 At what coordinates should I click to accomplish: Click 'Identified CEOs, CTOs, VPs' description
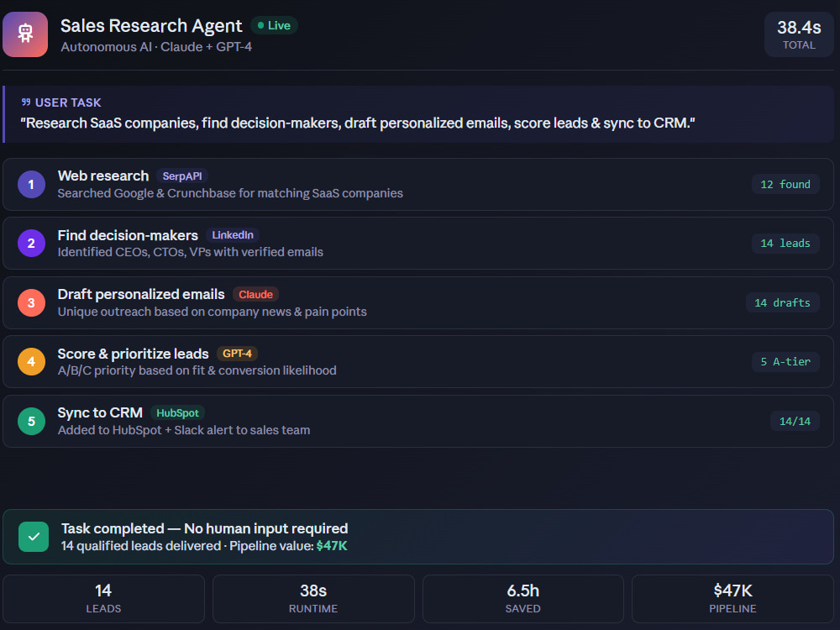tap(190, 252)
